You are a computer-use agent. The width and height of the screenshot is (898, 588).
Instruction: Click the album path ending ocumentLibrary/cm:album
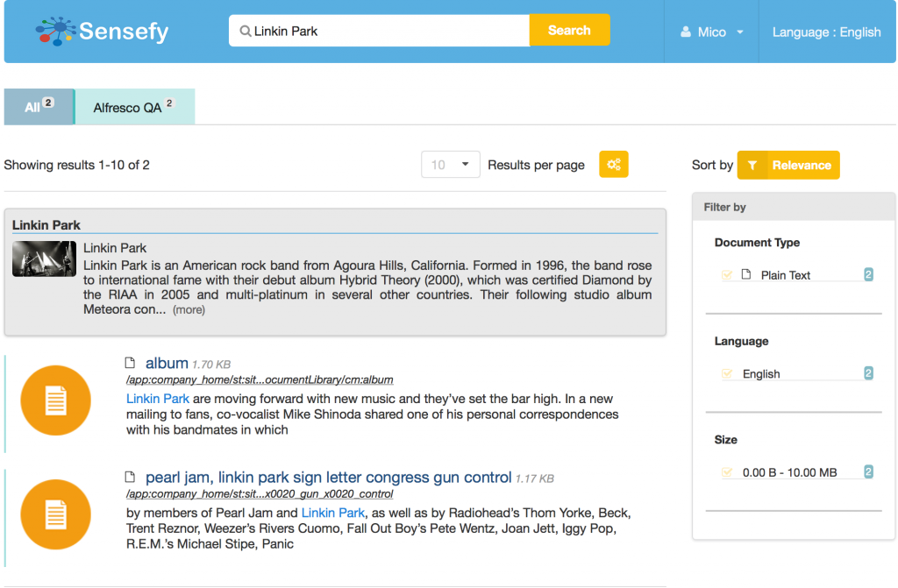coord(260,379)
